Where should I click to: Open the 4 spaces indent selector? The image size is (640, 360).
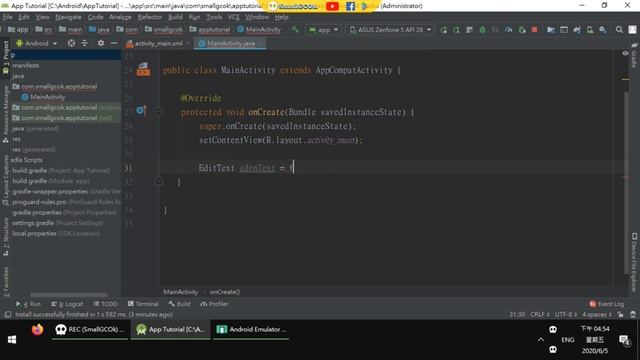click(x=597, y=314)
